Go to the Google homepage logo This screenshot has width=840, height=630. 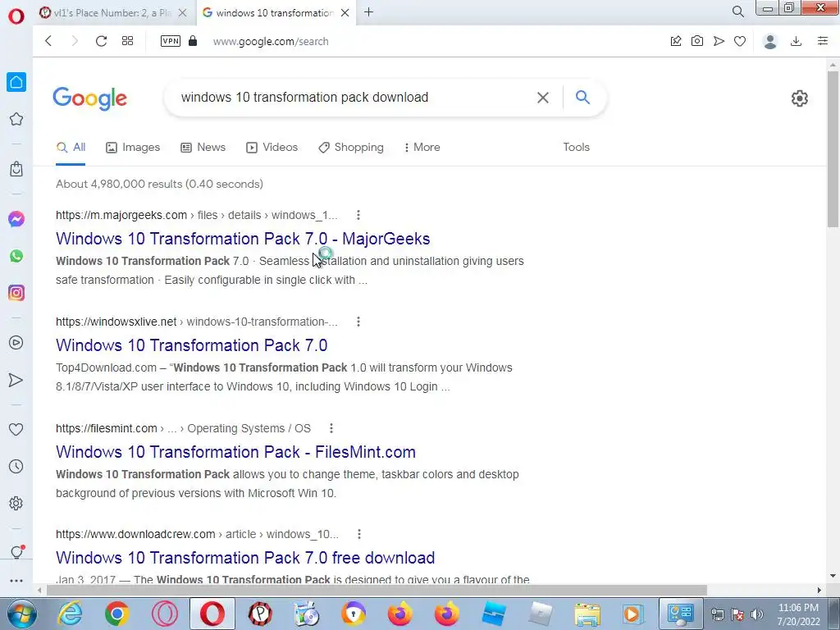coord(89,98)
